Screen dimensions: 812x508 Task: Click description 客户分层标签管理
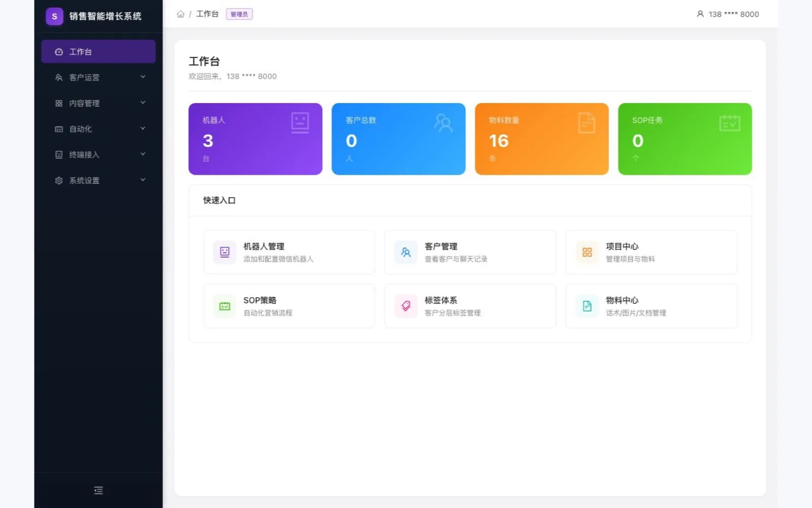tap(453, 313)
